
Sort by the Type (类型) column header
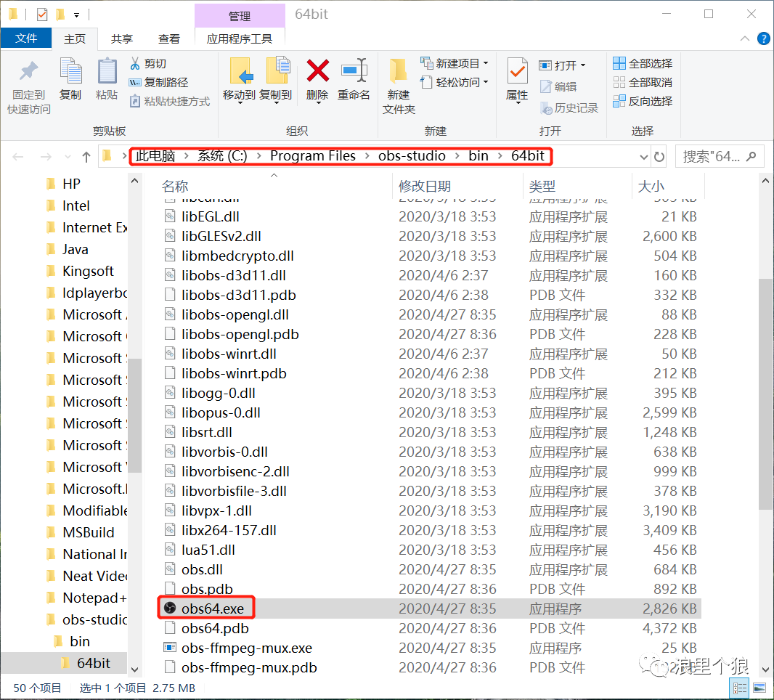(542, 186)
